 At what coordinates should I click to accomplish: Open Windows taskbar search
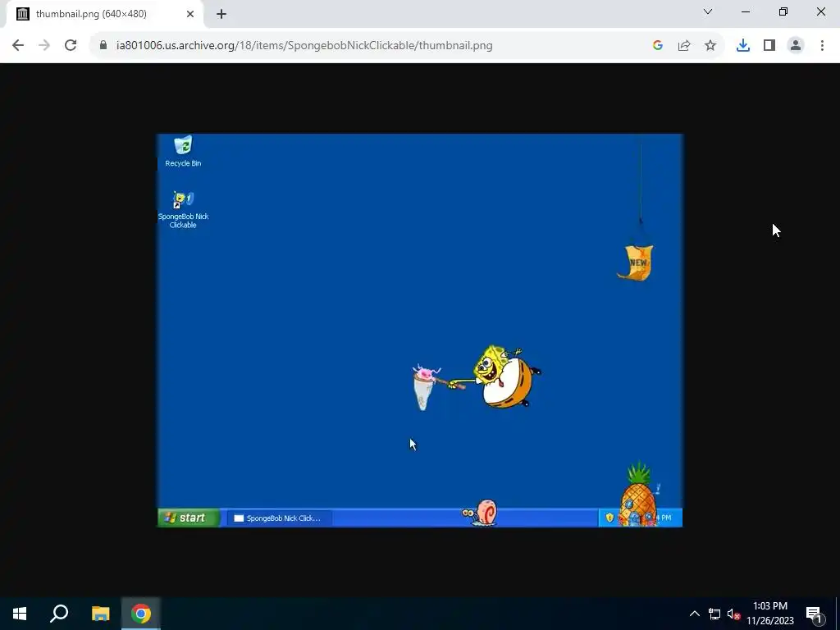coord(59,614)
